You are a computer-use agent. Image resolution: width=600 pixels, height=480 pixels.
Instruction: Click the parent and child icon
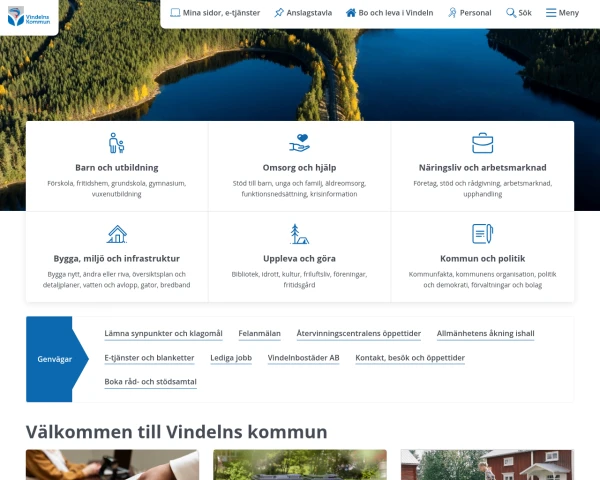pyautogui.click(x=117, y=143)
